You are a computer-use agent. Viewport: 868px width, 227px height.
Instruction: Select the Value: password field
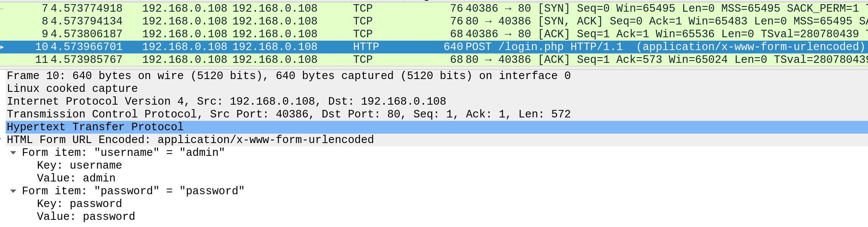pos(86,216)
